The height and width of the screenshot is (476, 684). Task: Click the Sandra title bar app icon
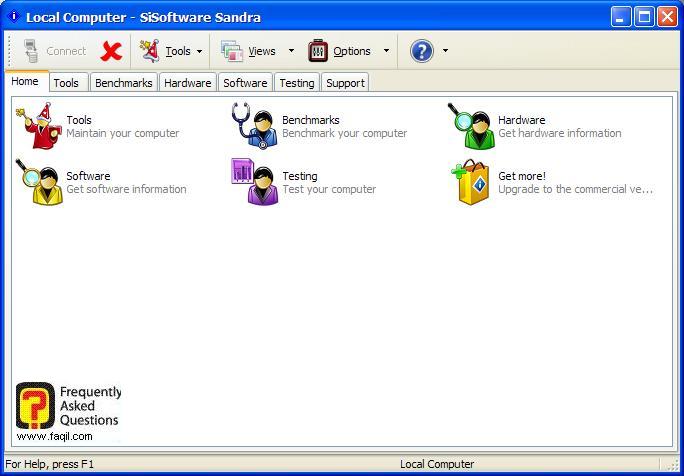14,17
